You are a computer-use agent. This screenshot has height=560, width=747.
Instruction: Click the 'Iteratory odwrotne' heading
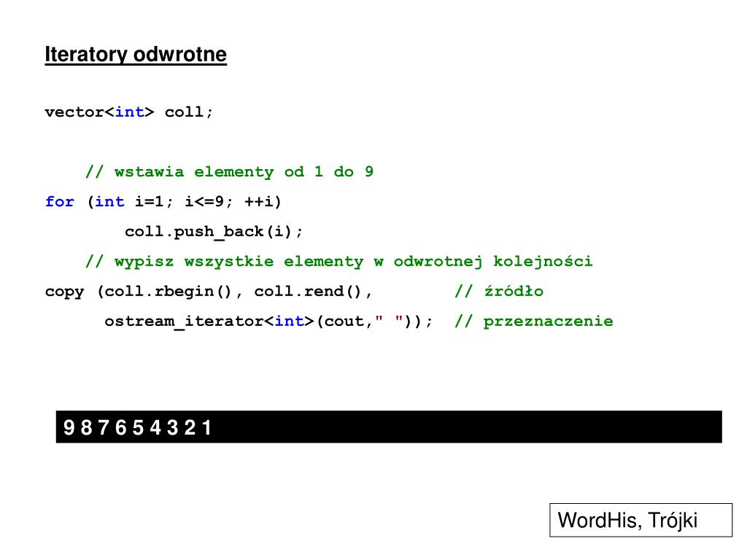point(136,54)
